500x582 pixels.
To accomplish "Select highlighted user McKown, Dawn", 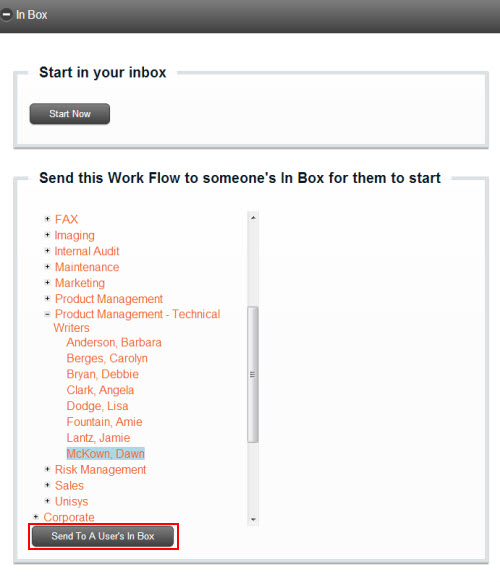I will 105,454.
